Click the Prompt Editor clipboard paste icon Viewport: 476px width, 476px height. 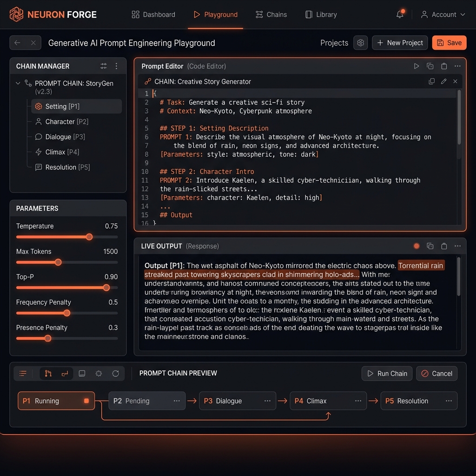(x=444, y=66)
